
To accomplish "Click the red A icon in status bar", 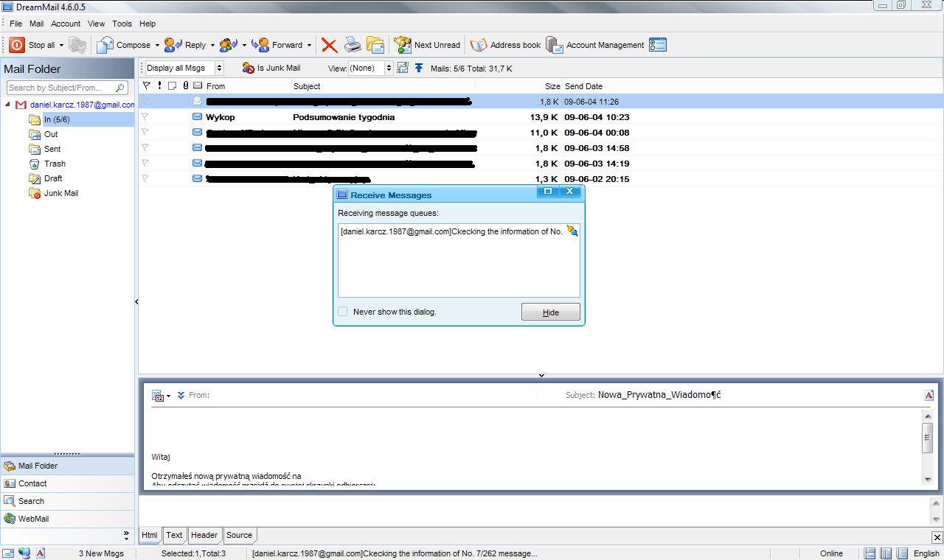I will pos(41,553).
